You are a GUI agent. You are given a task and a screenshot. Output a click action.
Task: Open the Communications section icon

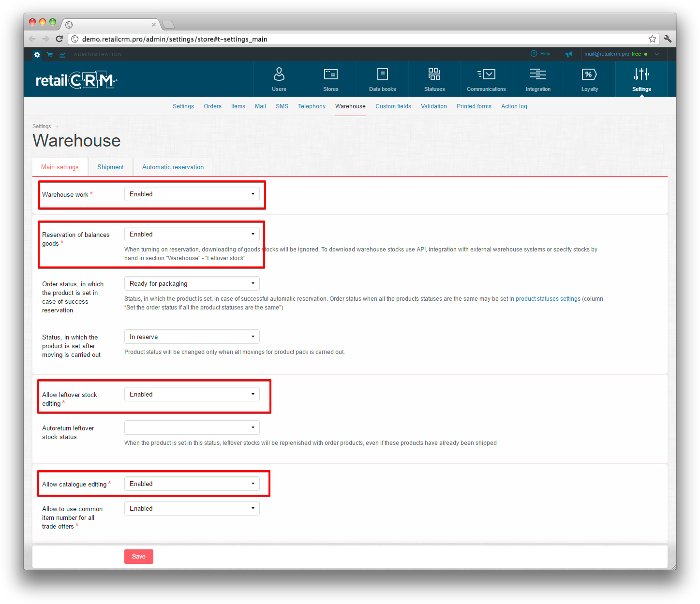coord(486,74)
